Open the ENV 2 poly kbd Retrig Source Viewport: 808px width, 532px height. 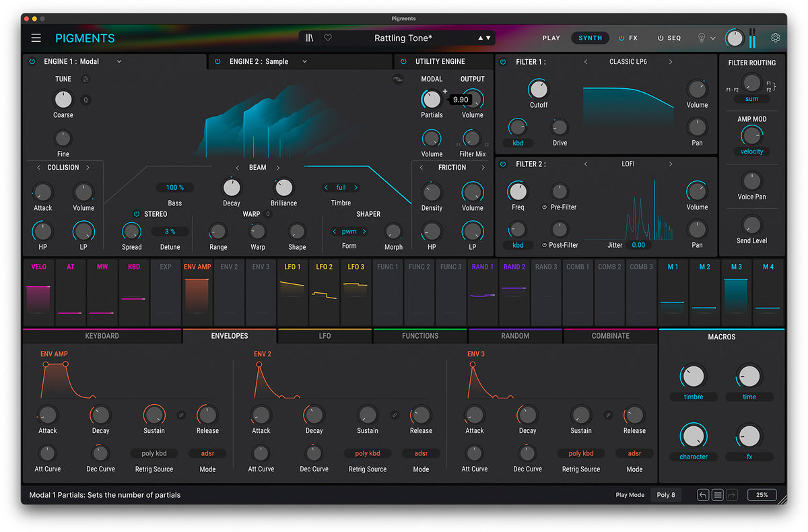click(x=368, y=454)
